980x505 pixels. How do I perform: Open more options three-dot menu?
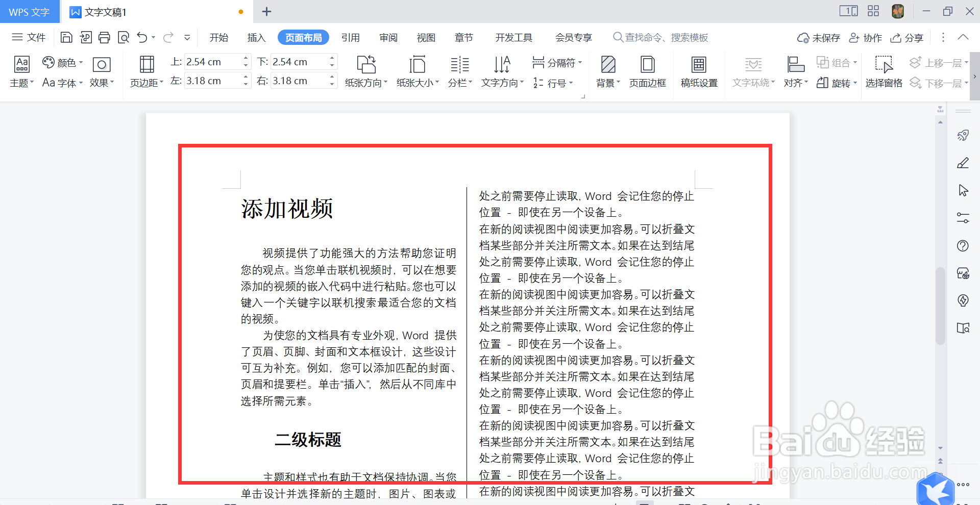(943, 37)
